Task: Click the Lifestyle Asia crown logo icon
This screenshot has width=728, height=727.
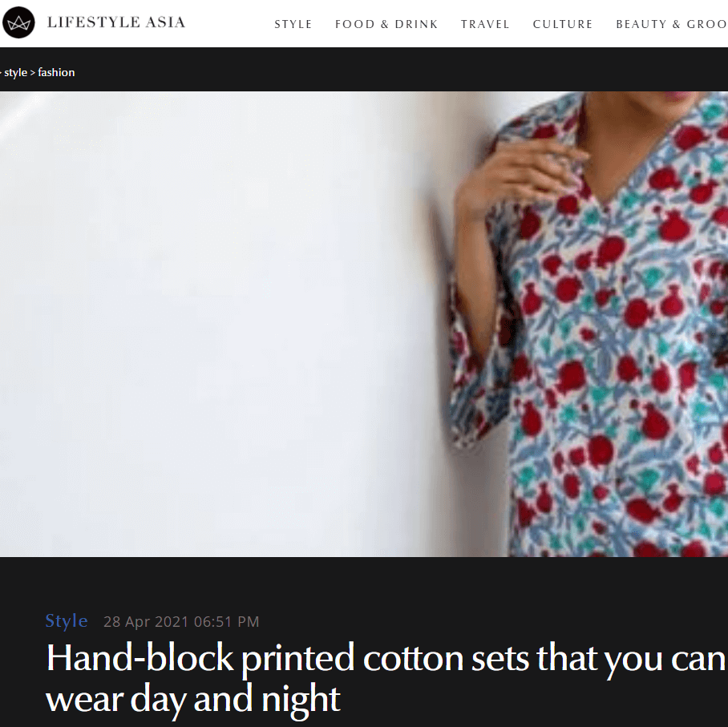Action: pos(18,22)
